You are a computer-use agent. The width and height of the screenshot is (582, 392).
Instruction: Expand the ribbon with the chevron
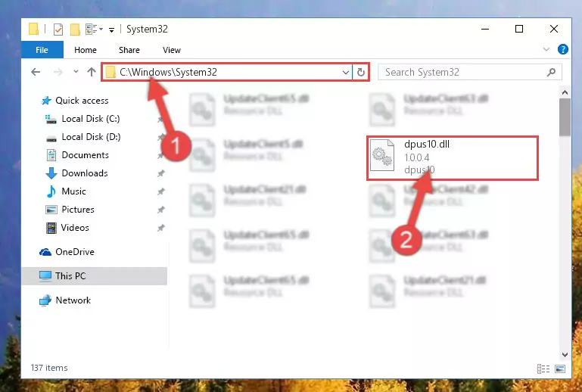click(x=546, y=49)
